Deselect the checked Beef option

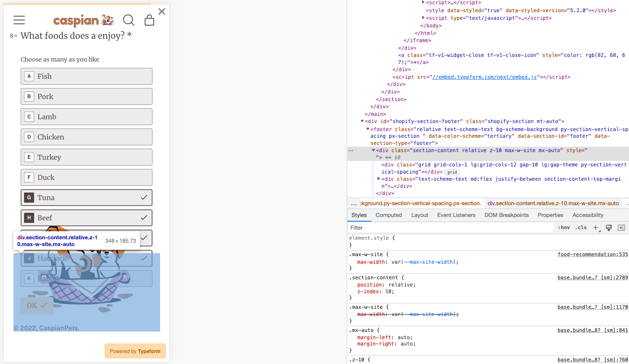tap(86, 218)
